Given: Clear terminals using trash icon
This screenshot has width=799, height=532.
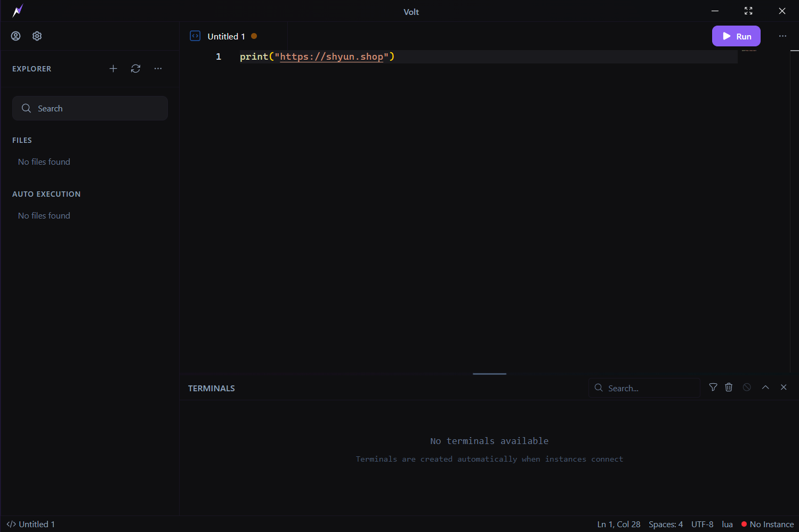Looking at the screenshot, I should point(729,388).
